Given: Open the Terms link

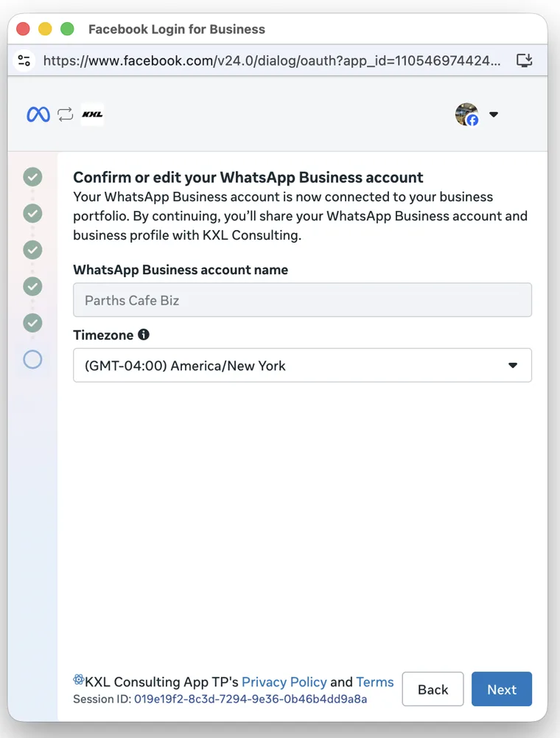Looking at the screenshot, I should [375, 682].
